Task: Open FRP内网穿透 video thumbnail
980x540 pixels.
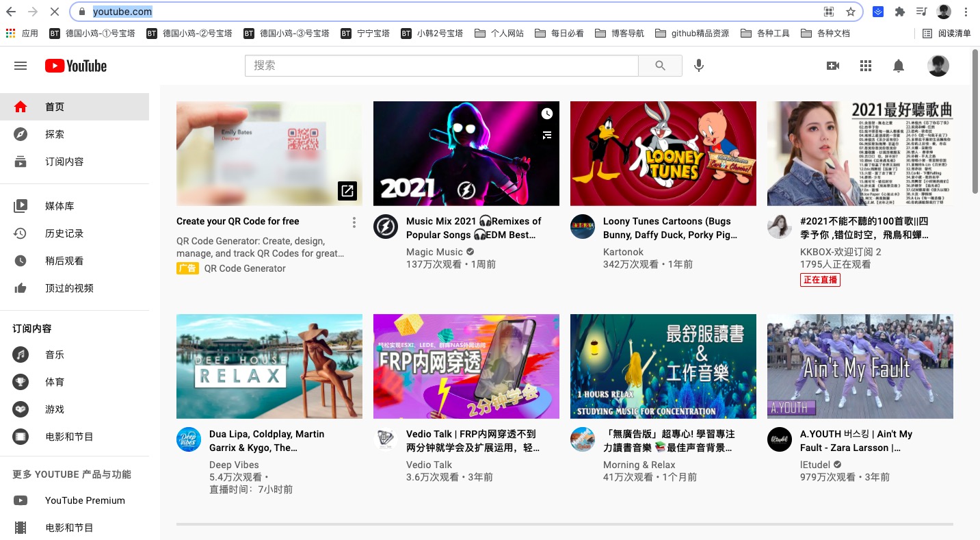Action: pos(466,366)
